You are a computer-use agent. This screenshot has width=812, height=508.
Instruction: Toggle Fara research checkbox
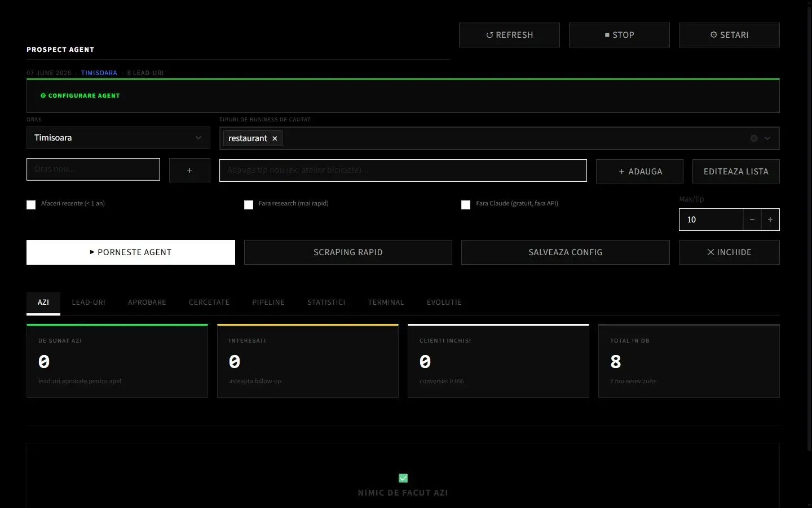coord(249,205)
